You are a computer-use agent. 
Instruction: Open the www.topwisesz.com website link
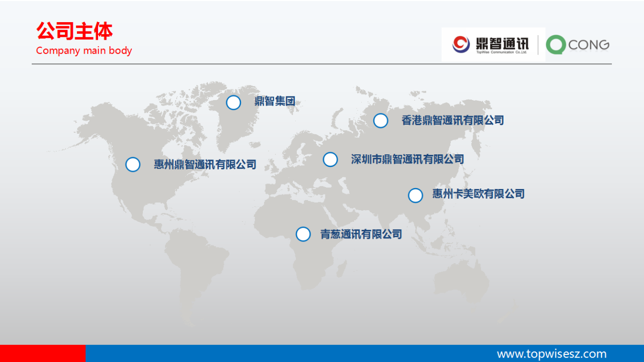point(551,353)
